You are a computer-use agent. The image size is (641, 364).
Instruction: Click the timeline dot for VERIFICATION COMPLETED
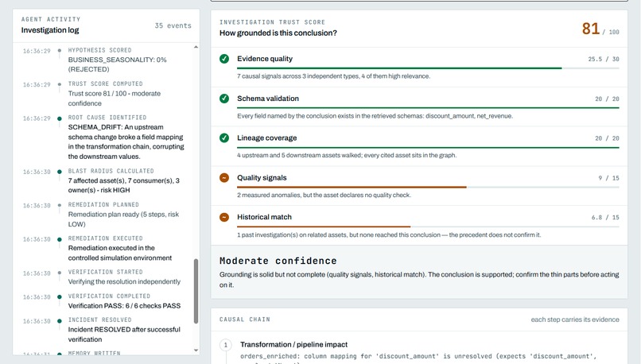(x=60, y=297)
